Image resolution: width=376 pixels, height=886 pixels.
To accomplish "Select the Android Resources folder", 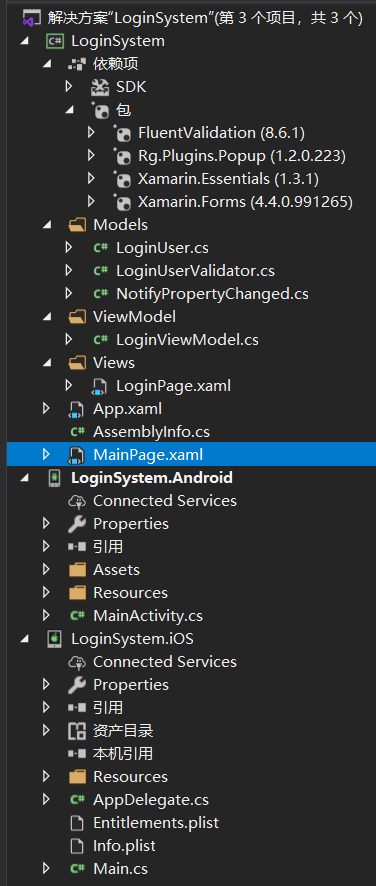I will pyautogui.click(x=131, y=593).
